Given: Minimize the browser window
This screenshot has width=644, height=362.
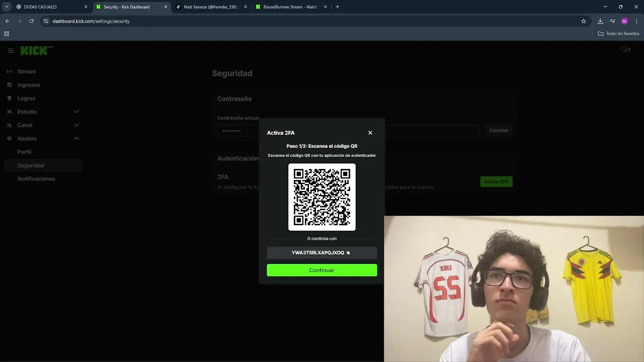Looking at the screenshot, I should click(605, 7).
